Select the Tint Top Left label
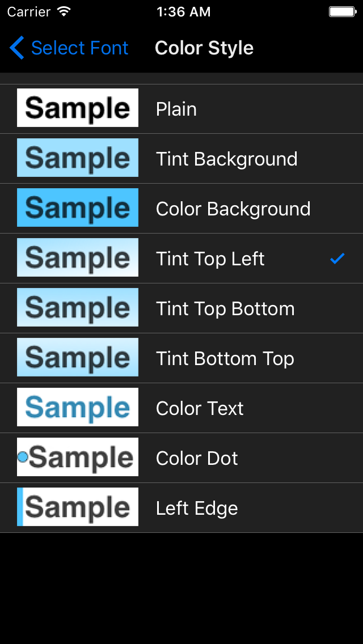The height and width of the screenshot is (644, 363). (x=210, y=259)
